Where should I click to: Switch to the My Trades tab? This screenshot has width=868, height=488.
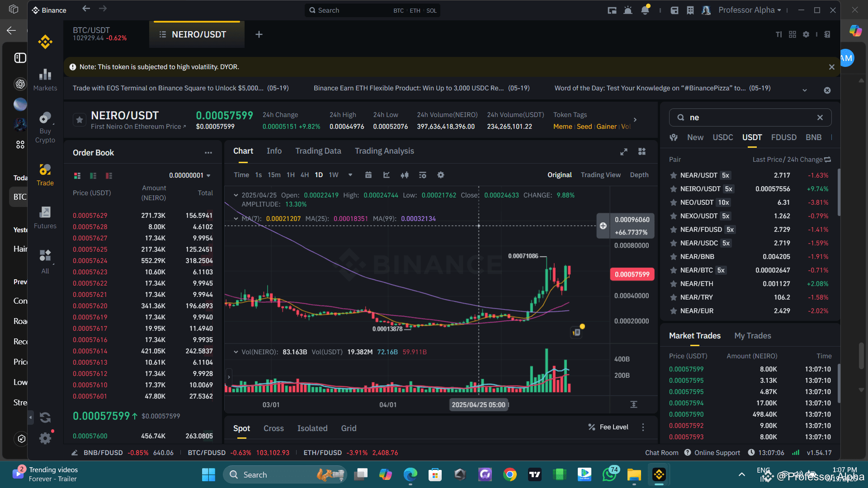click(753, 336)
